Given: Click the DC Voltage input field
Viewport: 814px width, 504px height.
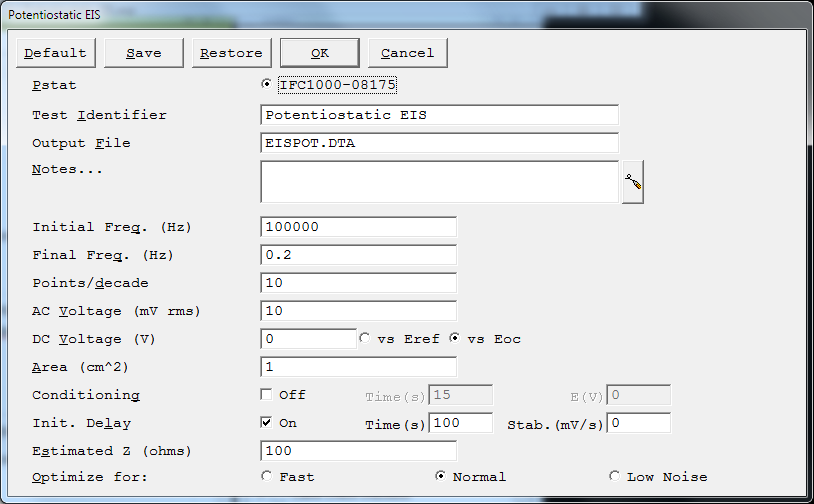Looking at the screenshot, I should coord(308,339).
